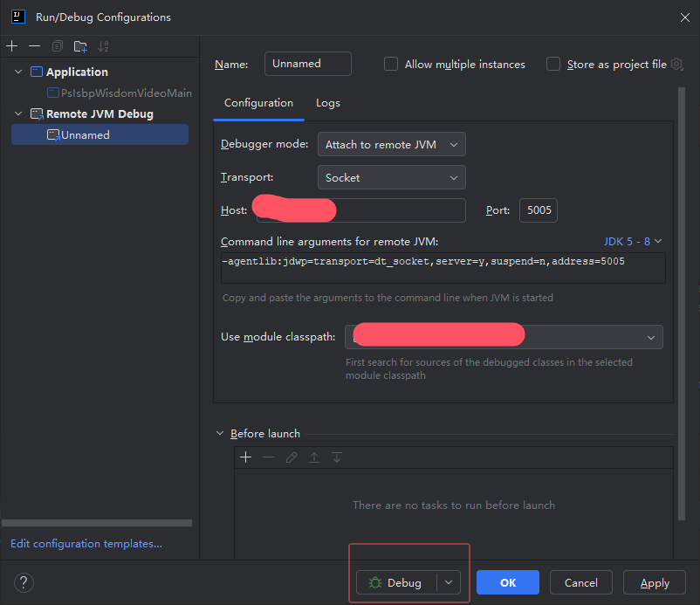Image resolution: width=700 pixels, height=605 pixels.
Task: Open the Debug button dropdown arrow
Action: tap(449, 582)
